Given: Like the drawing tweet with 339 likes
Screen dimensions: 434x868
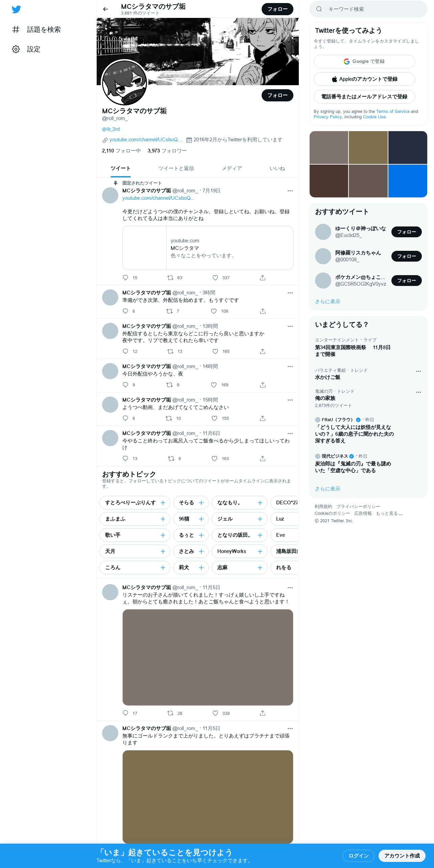Looking at the screenshot, I should click(215, 713).
